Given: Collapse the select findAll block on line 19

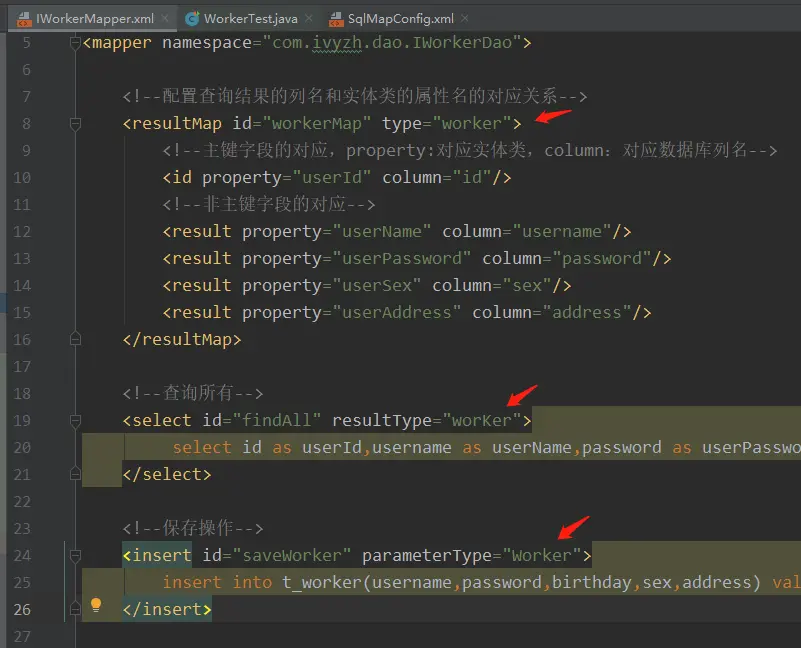Looking at the screenshot, I should pos(75,420).
